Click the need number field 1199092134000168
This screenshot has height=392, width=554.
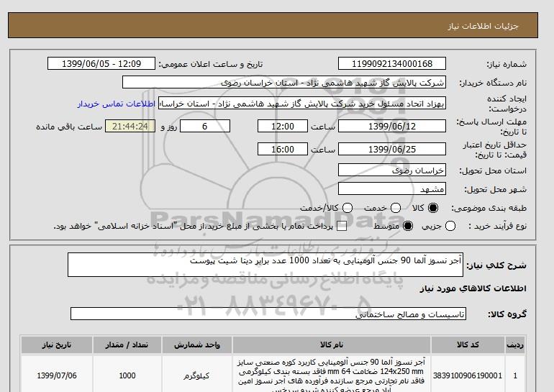click(392, 63)
